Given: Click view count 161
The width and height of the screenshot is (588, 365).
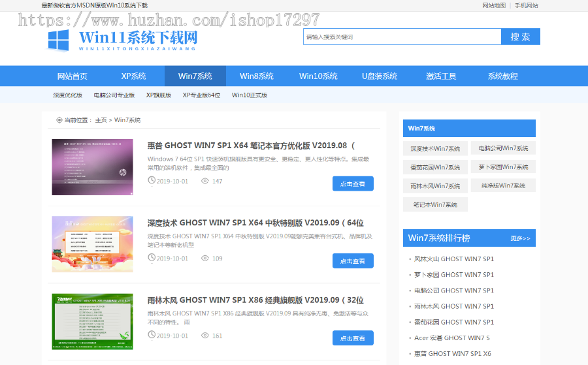Looking at the screenshot, I should (x=217, y=336).
